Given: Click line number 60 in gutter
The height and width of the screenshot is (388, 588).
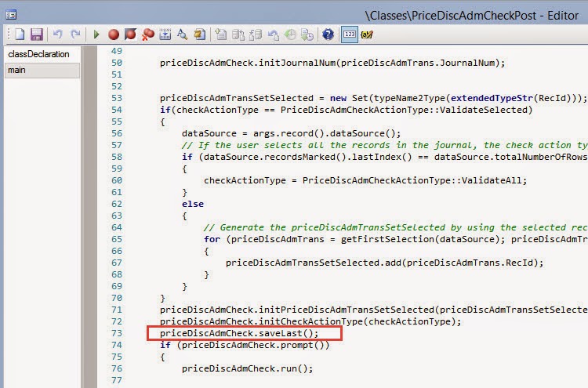Looking at the screenshot, I should tap(117, 180).
